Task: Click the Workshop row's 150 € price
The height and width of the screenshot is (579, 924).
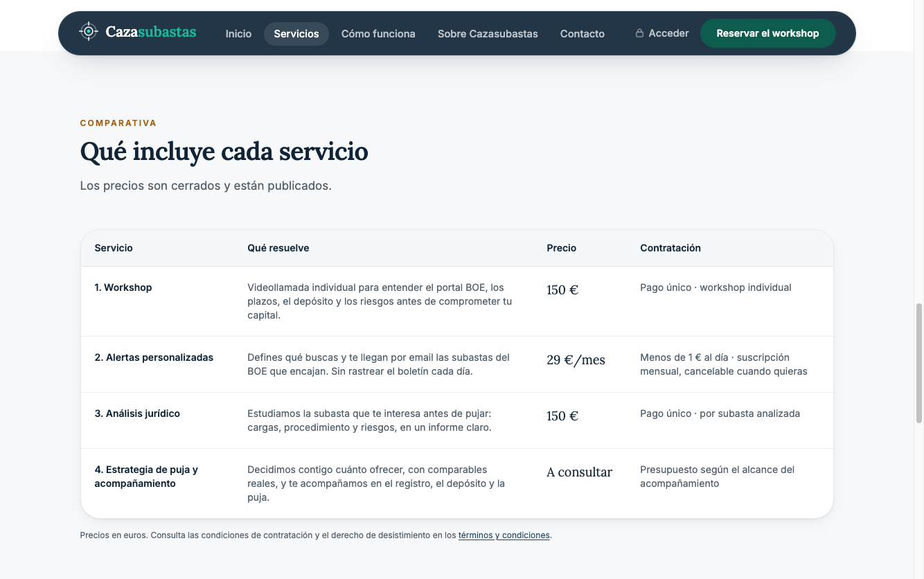Action: click(562, 290)
